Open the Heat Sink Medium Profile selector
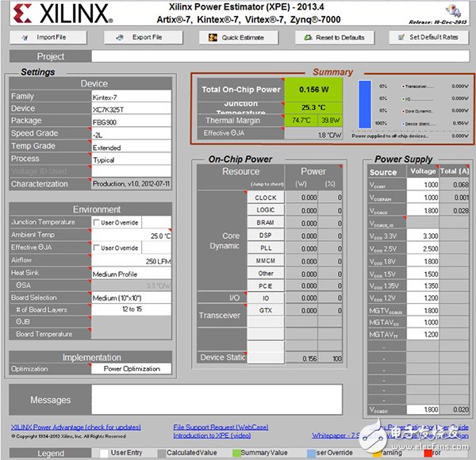This screenshot has height=460, width=476. (x=130, y=274)
